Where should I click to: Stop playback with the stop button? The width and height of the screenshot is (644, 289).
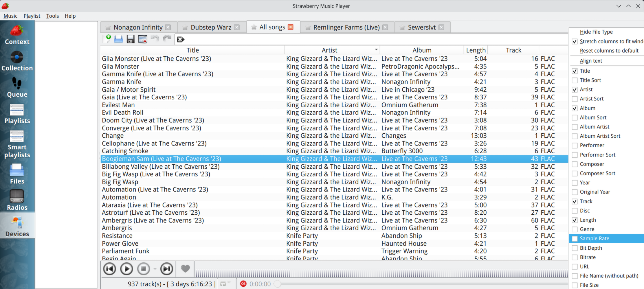point(144,269)
